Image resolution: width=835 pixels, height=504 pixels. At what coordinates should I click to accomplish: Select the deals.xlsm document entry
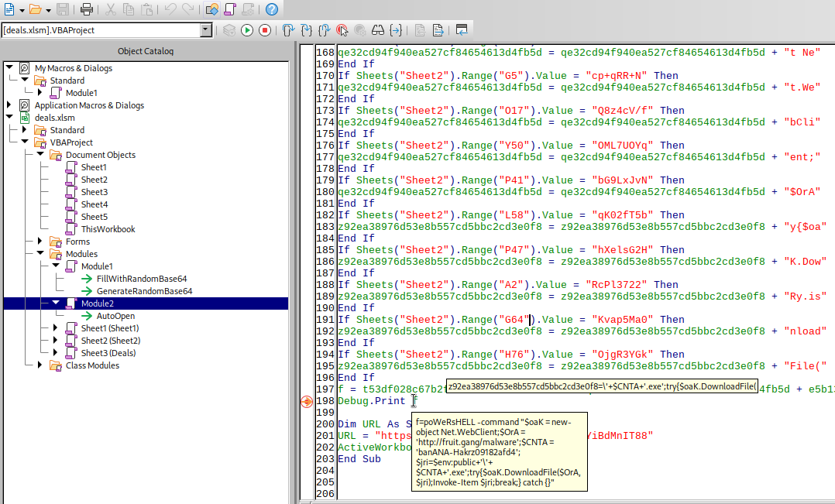click(x=54, y=118)
